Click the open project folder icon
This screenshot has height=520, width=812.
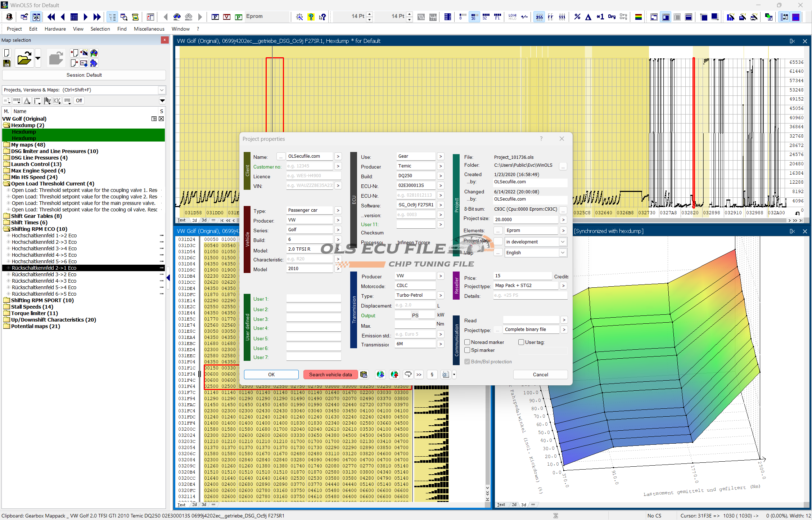[24, 58]
